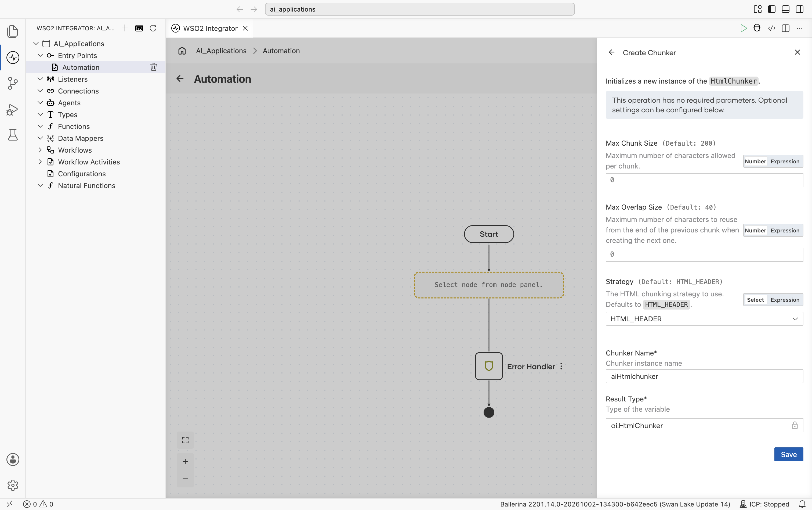This screenshot has height=510, width=812.
Task: Fit diagram to screen
Action: coord(185,440)
